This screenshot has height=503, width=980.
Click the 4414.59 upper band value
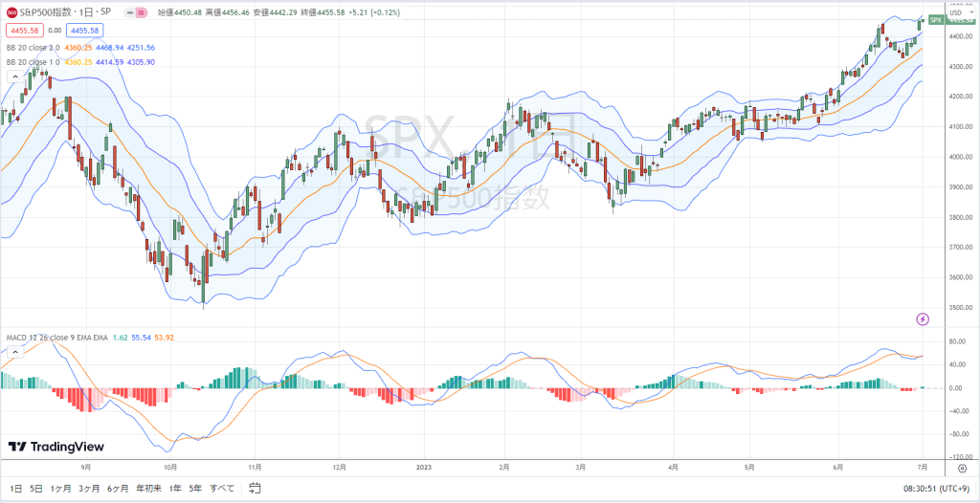(x=110, y=62)
